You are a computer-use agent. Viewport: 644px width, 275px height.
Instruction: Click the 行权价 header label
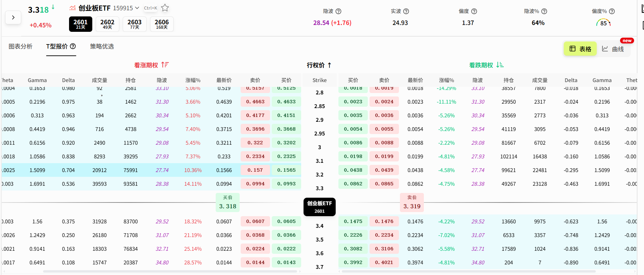[316, 65]
